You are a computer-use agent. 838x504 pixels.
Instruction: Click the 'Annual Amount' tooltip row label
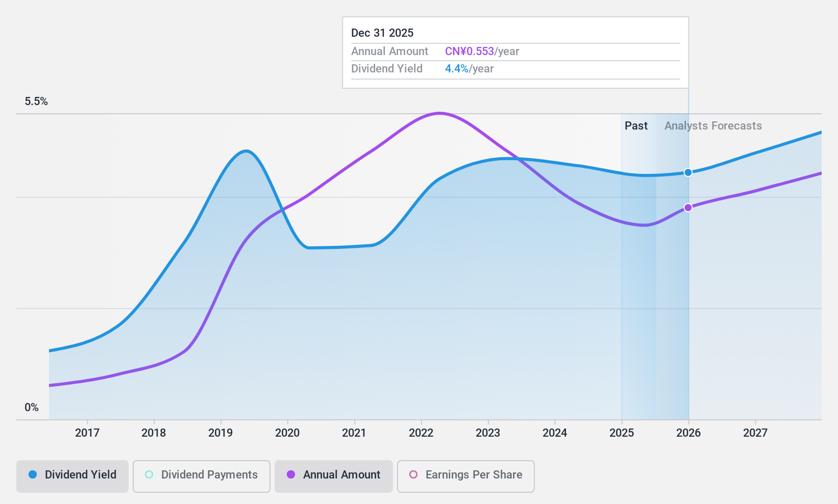click(389, 52)
